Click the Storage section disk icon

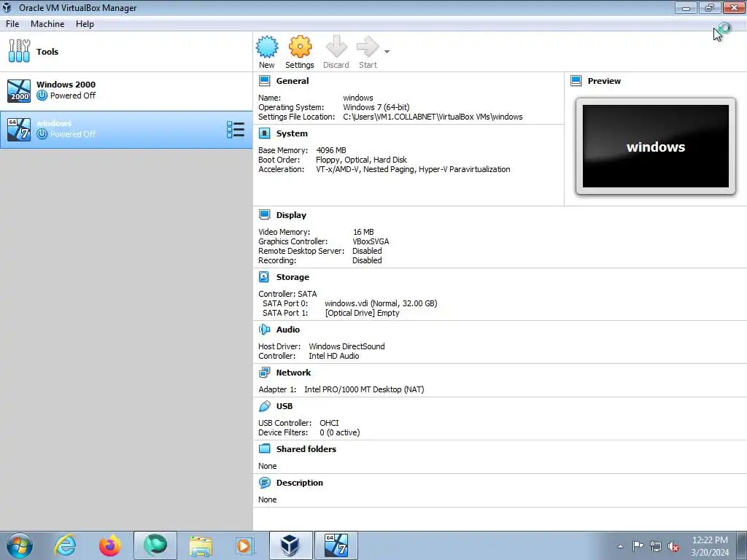[264, 276]
